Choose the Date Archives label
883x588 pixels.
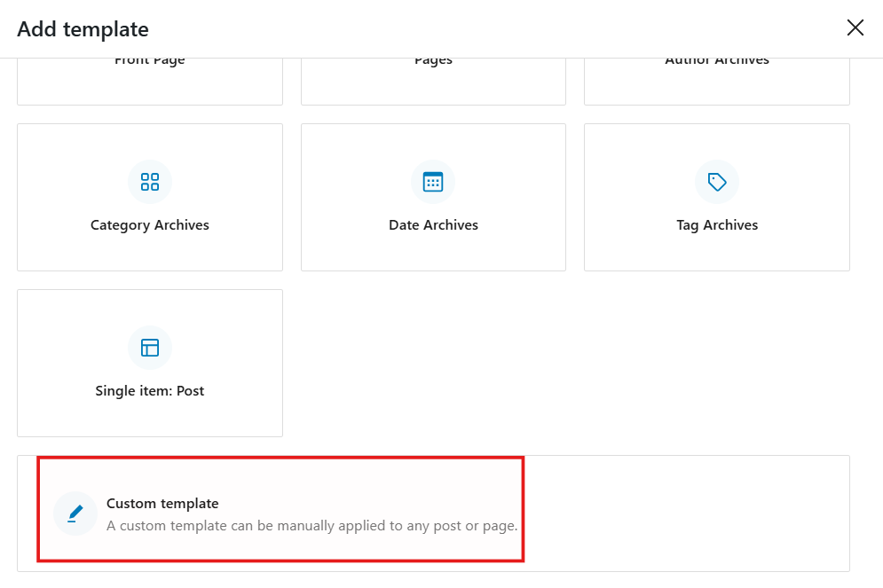pos(433,225)
